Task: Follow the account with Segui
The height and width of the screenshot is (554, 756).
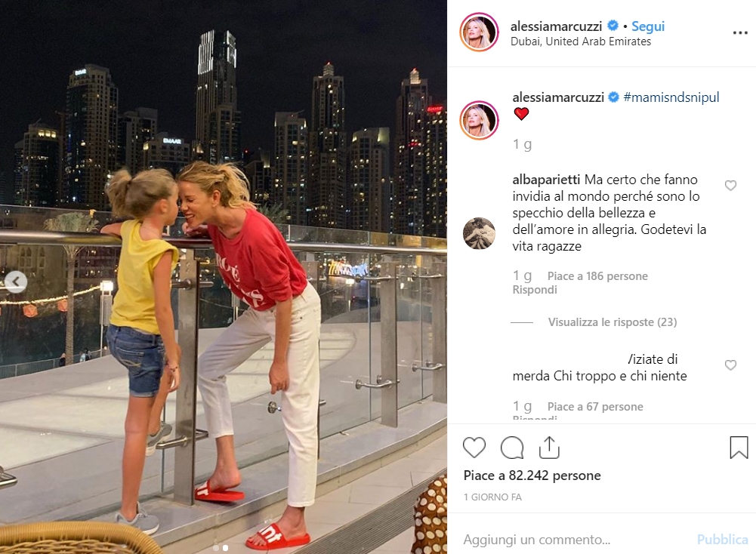Action: [x=648, y=26]
